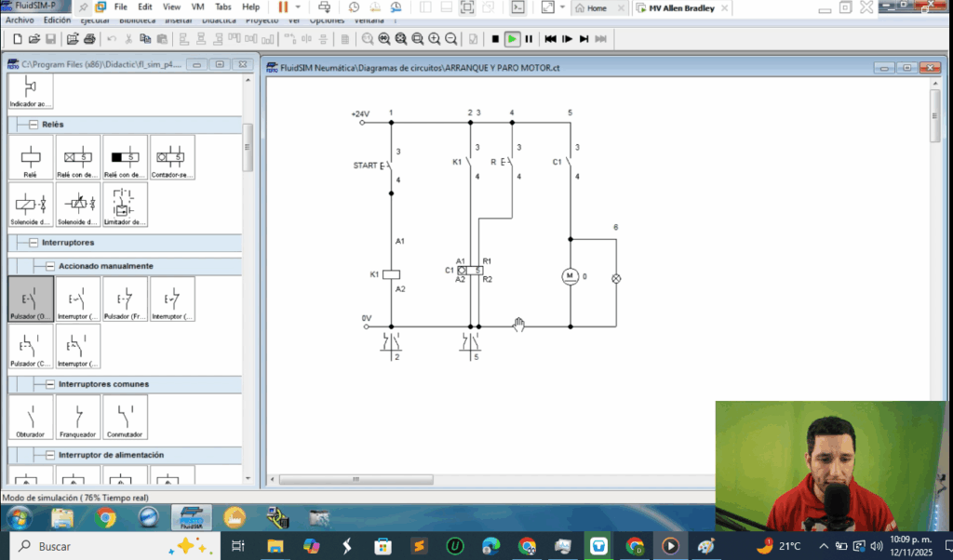
Task: Select the Relé component in the library
Action: [31, 158]
